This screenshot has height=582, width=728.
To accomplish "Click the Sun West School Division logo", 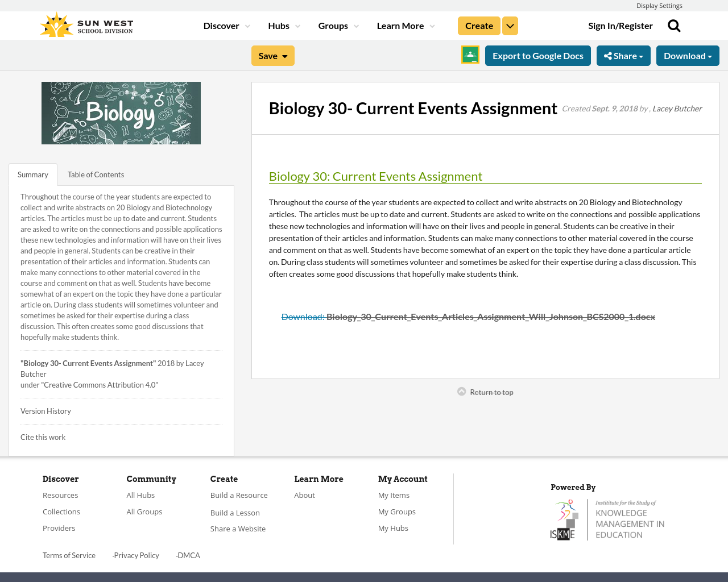I will tap(85, 24).
